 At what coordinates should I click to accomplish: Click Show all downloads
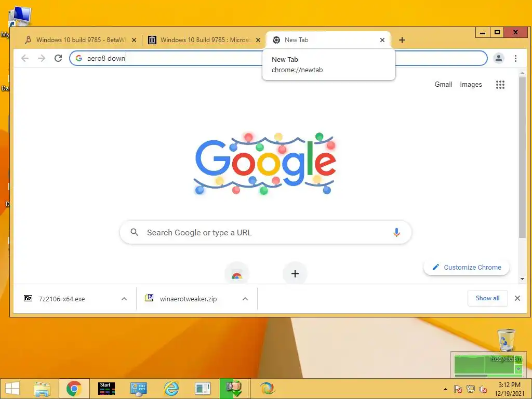[x=487, y=298]
